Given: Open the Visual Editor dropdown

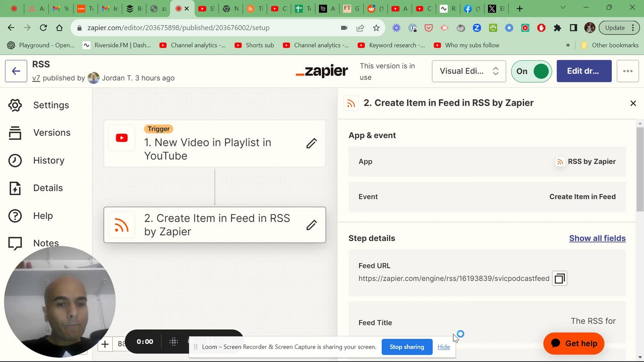Looking at the screenshot, I should click(x=469, y=71).
